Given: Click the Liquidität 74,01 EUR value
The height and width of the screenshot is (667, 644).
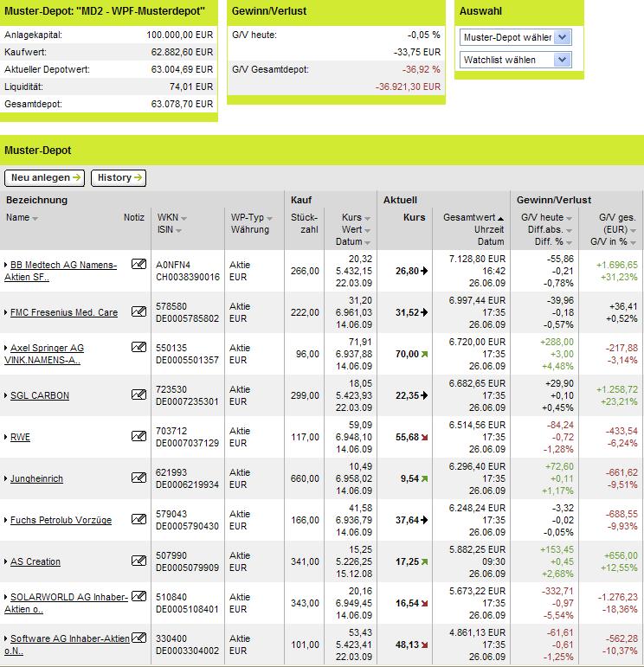Looking at the screenshot, I should [x=191, y=87].
